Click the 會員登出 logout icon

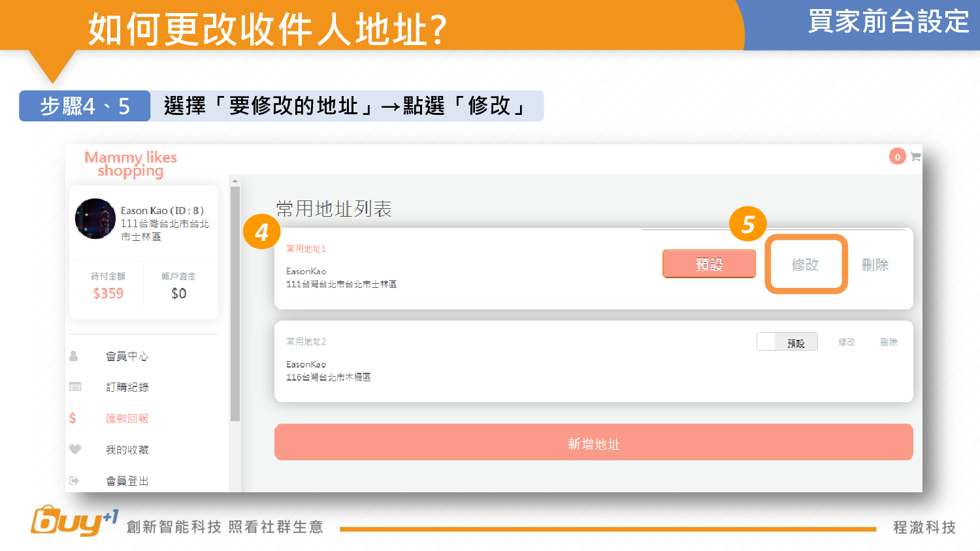[x=74, y=480]
